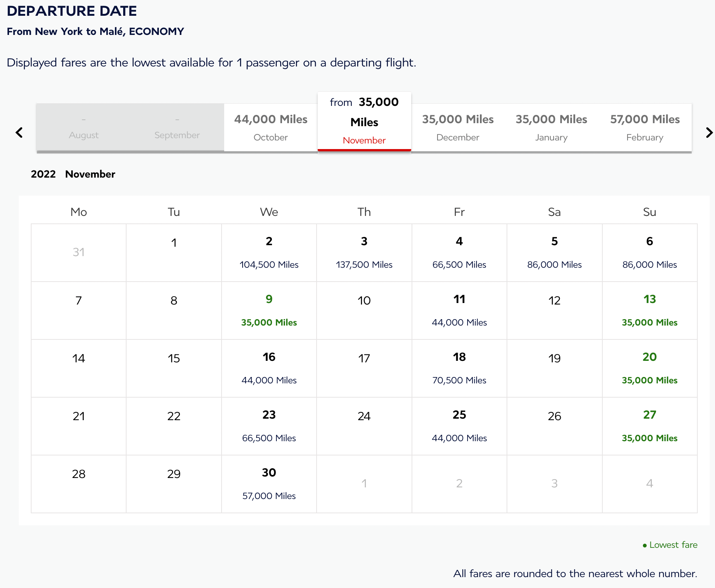715x588 pixels.
Task: Click the November 29 calendar cell
Action: (174, 484)
